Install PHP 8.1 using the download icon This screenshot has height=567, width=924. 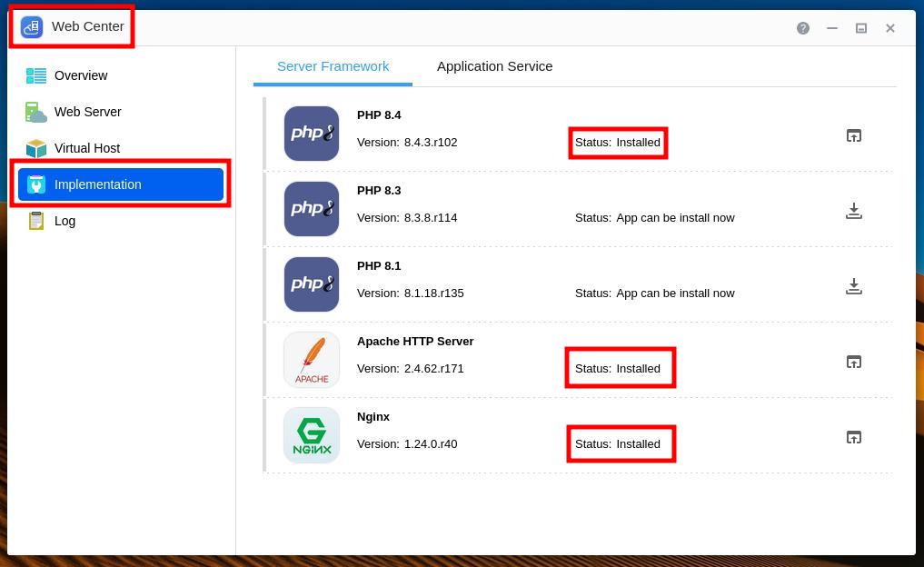(x=854, y=285)
